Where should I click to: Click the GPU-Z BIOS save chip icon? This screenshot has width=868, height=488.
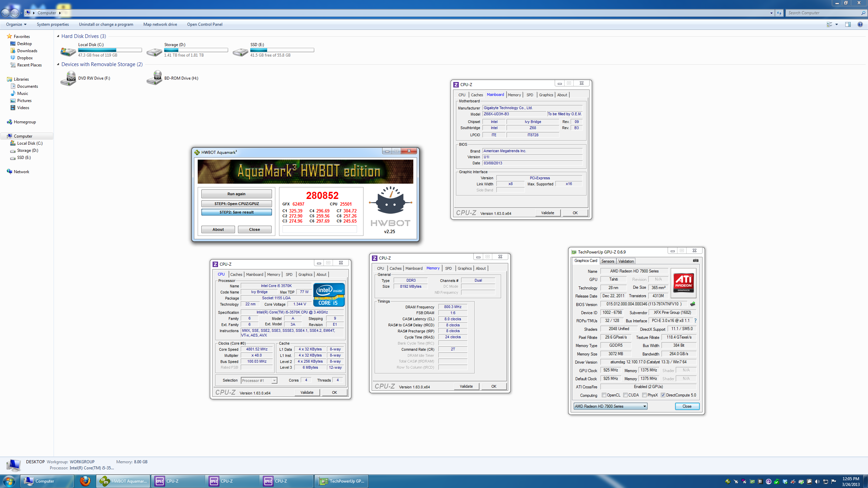pyautogui.click(x=693, y=304)
